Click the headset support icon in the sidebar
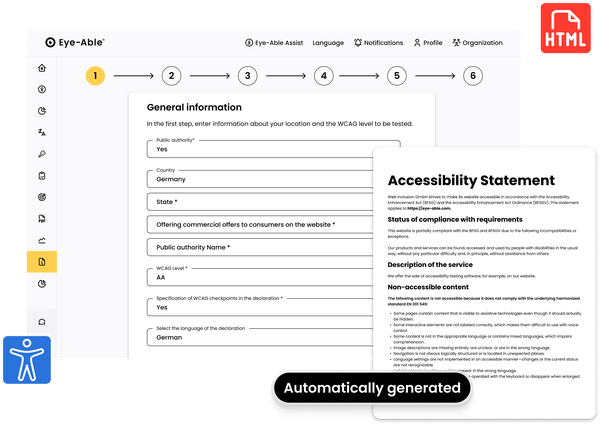Screen dimensions: 600x425 tap(42, 322)
